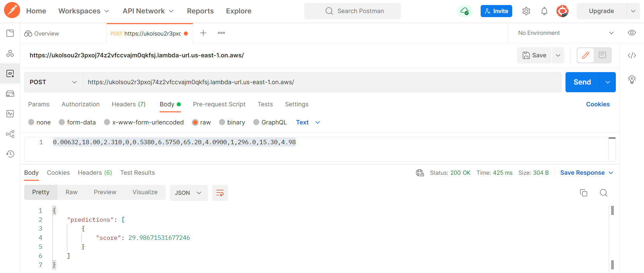This screenshot has height=273, width=644.
Task: Click the Postman logo icon
Action: tap(12, 10)
